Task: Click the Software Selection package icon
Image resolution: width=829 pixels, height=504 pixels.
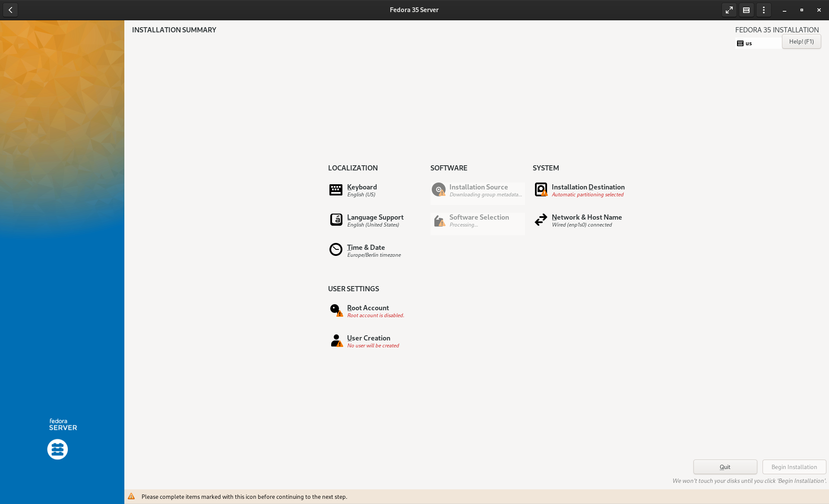Action: click(x=439, y=220)
